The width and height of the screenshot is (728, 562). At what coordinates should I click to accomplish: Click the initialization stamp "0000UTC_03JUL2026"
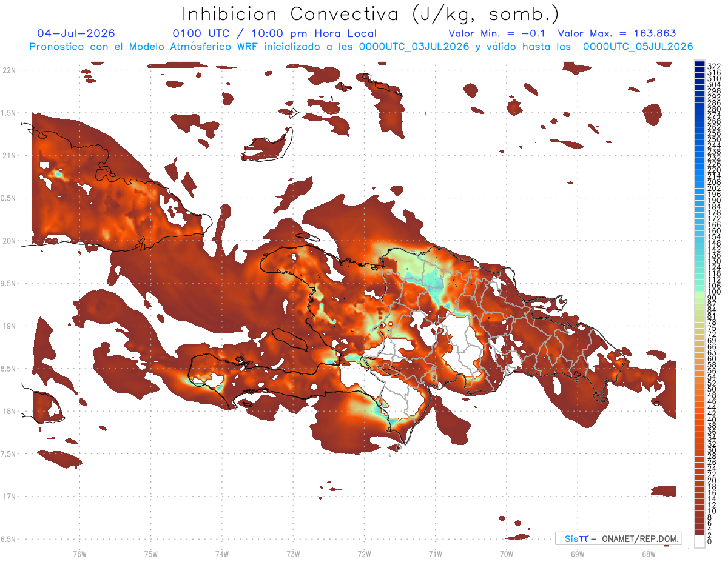tap(414, 47)
